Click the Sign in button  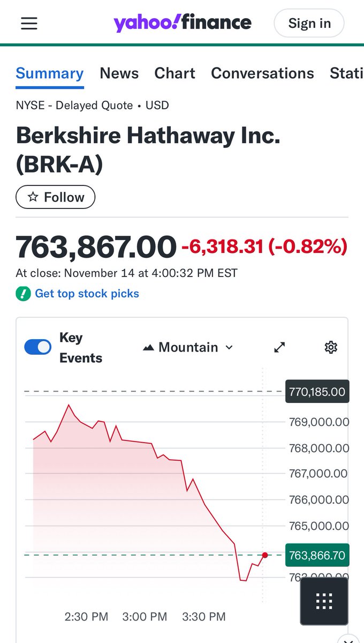pyautogui.click(x=309, y=24)
